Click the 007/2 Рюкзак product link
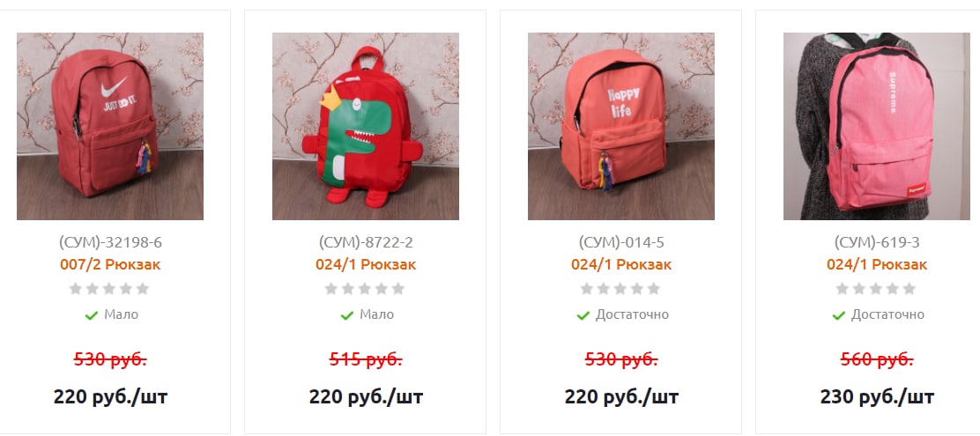 pyautogui.click(x=110, y=265)
